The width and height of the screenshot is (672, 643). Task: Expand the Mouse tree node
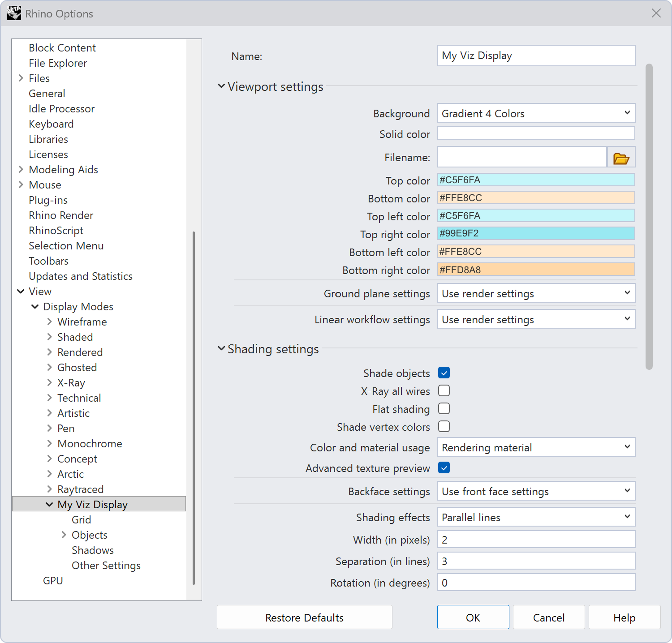(x=21, y=184)
